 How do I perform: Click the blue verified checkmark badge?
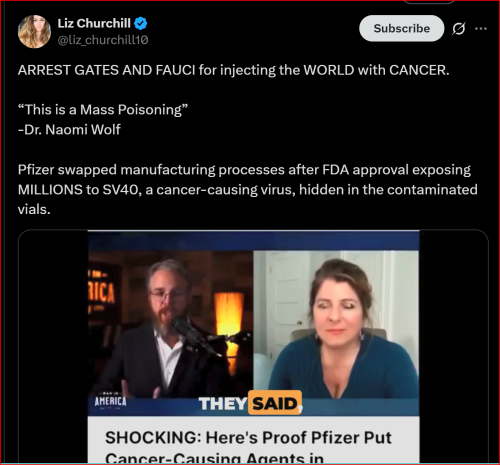[140, 24]
